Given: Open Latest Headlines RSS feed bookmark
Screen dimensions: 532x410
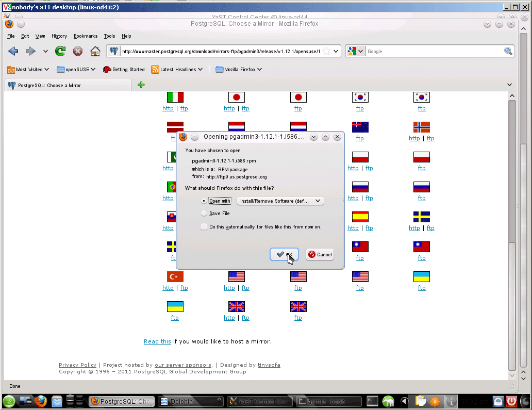Looking at the screenshot, I should click(177, 70).
